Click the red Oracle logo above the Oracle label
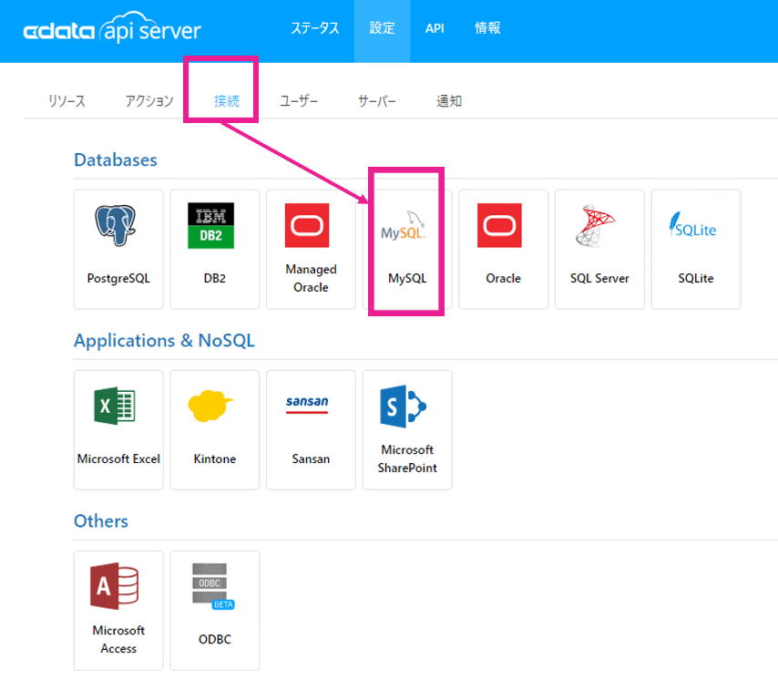The image size is (778, 700). tap(499, 225)
